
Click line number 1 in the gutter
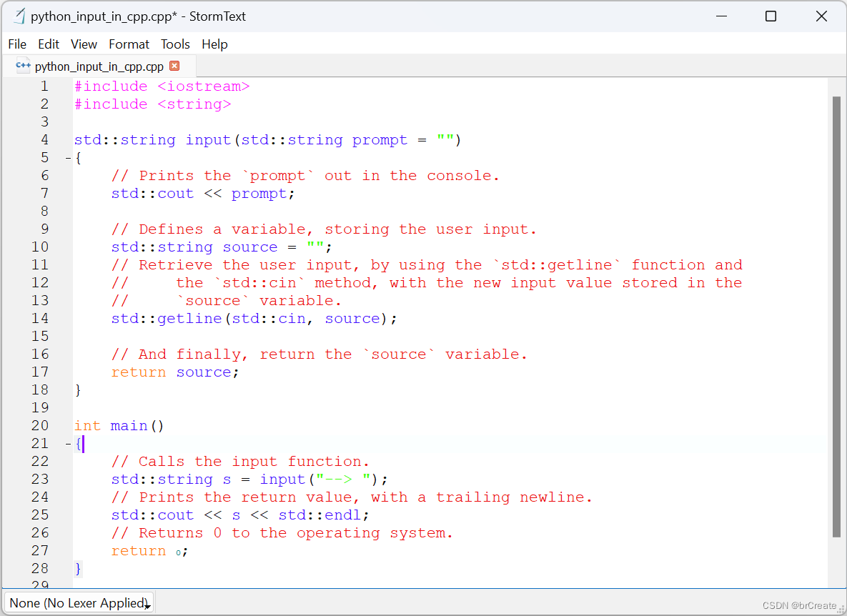pos(44,86)
